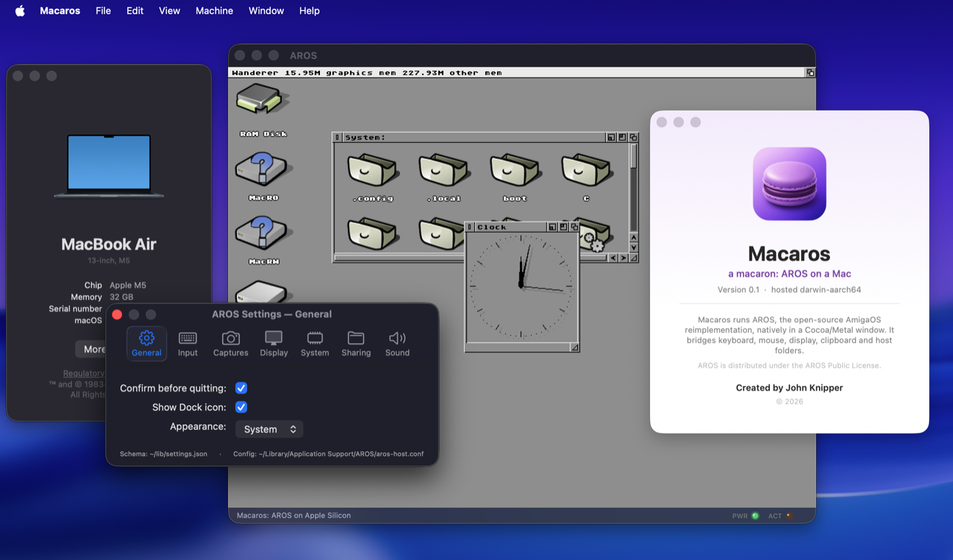
Task: Click the Wanderer memory title bar text
Action: (x=367, y=73)
